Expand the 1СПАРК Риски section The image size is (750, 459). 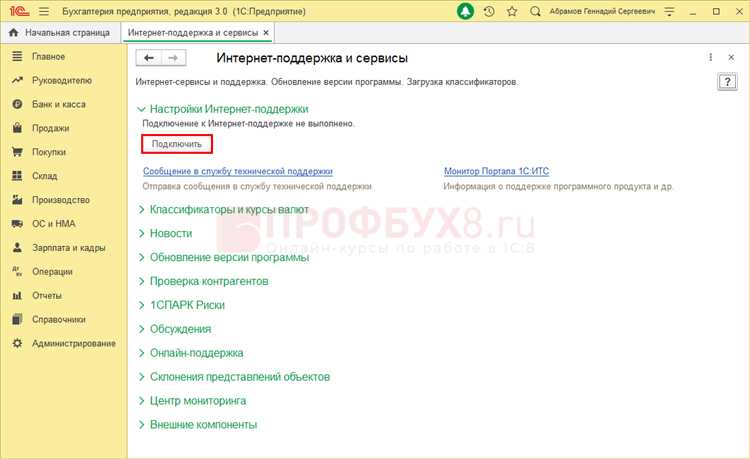coord(141,305)
